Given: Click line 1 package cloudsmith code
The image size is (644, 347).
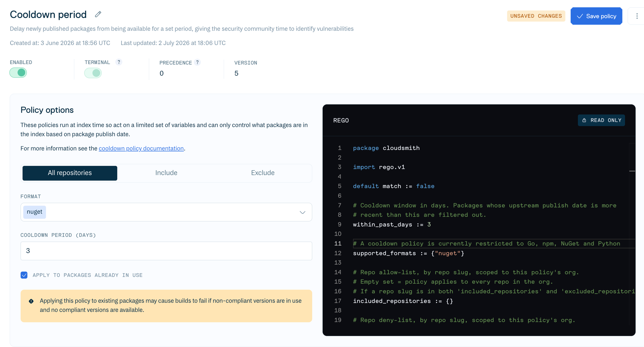Looking at the screenshot, I should [x=386, y=148].
